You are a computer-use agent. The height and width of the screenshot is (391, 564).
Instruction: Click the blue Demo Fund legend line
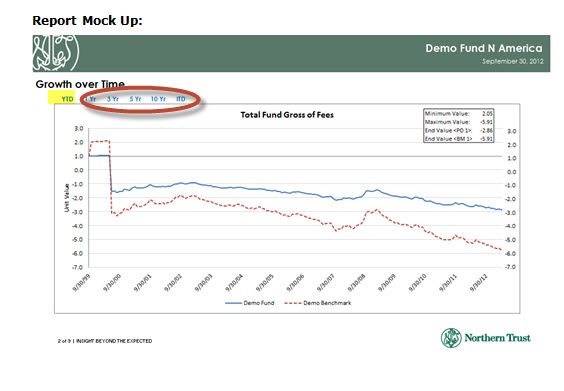tap(233, 303)
